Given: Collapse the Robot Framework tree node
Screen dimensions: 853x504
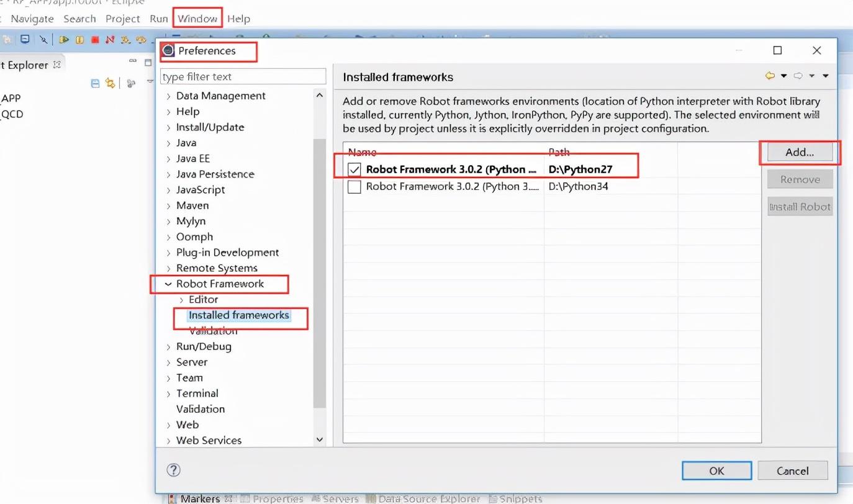Looking at the screenshot, I should (168, 284).
